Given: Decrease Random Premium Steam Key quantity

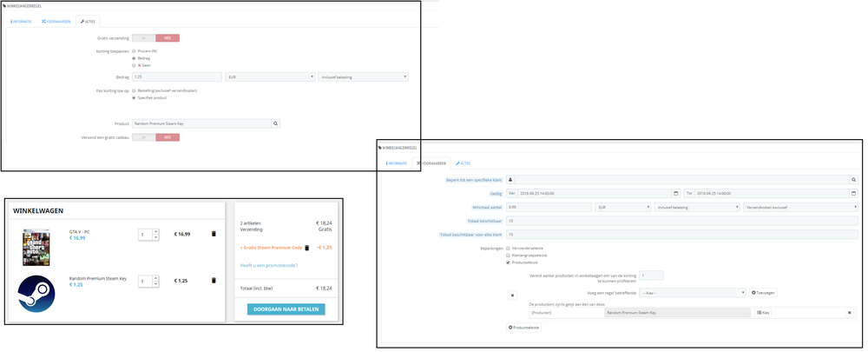Looking at the screenshot, I should pyautogui.click(x=155, y=284).
